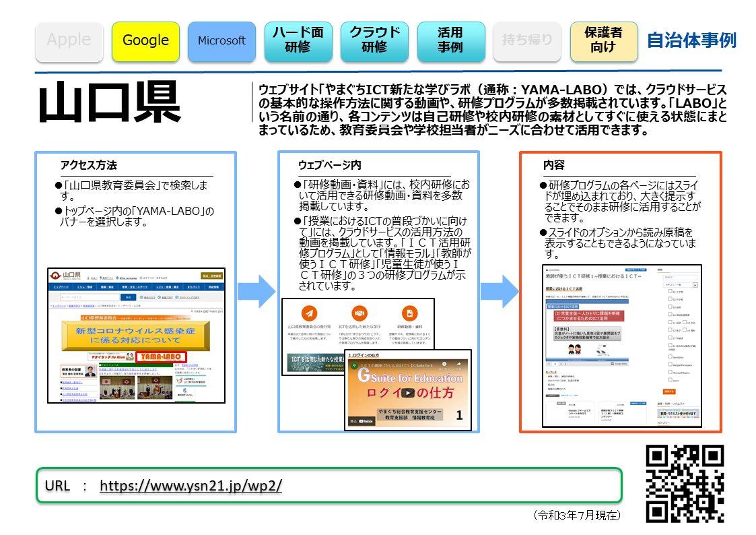Viewport: 756px width, 535px height.
Task: Go to the 活用事例 button
Action: pos(451,42)
